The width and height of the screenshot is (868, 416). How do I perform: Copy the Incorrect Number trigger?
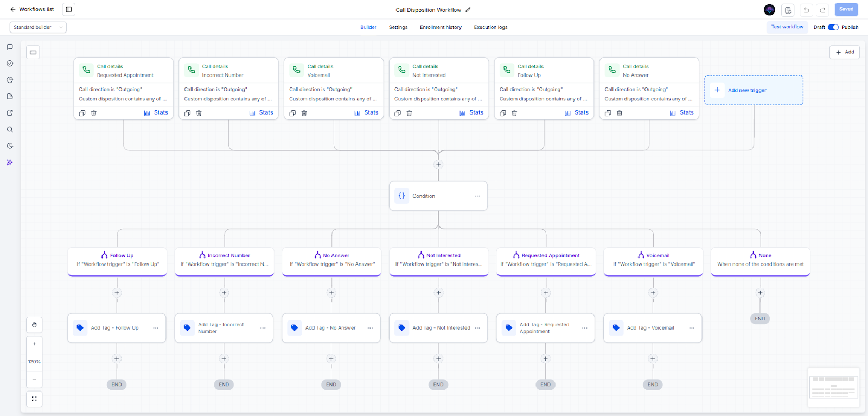[x=187, y=113]
